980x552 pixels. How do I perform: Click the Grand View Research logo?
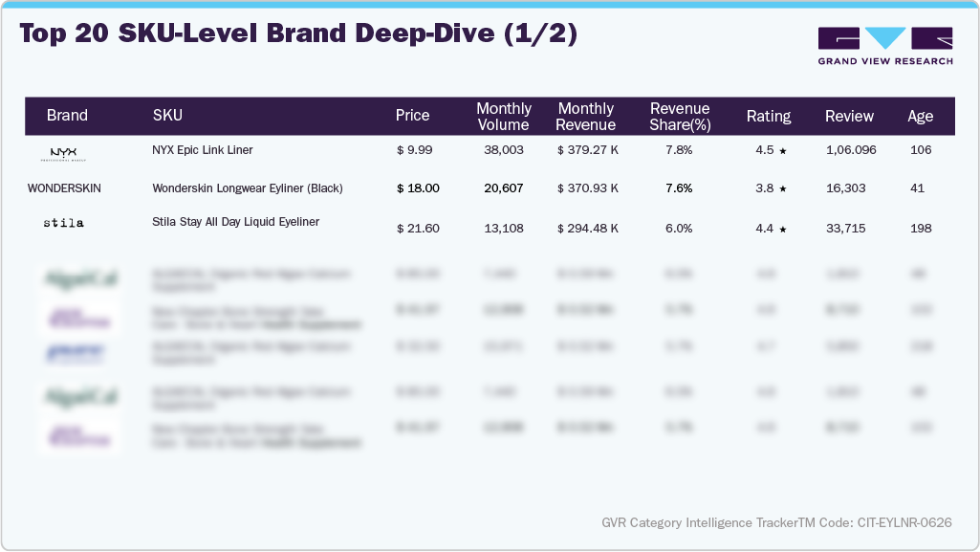[885, 46]
